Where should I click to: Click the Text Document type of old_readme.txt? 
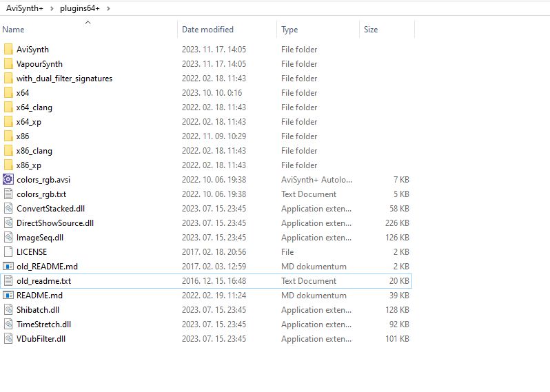click(x=309, y=281)
